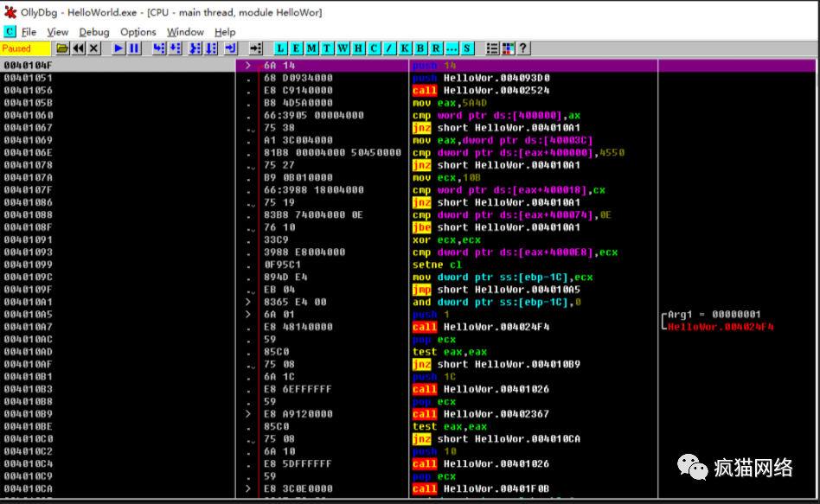Close the debugged program with X icon
The image size is (820, 504).
tap(93, 48)
